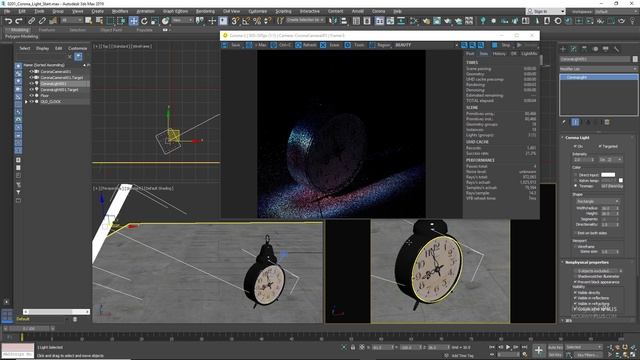Open the Display panel tab icon

pyautogui.click(x=606, y=49)
